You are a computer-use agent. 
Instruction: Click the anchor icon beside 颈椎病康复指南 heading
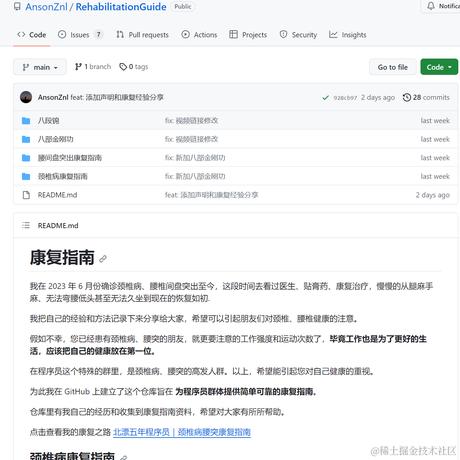(124, 458)
